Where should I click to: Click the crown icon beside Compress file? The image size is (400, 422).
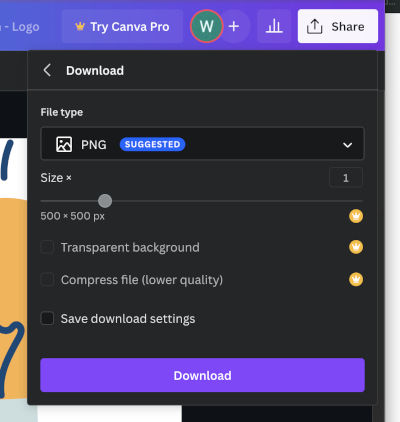[x=356, y=279]
